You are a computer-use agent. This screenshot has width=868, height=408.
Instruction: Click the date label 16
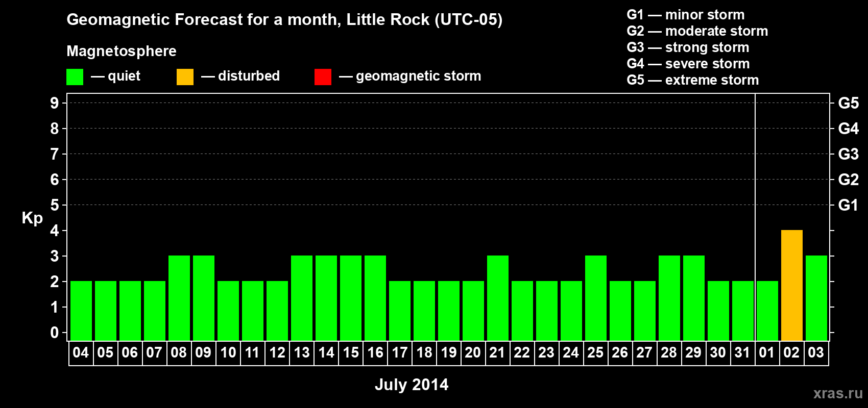click(x=375, y=353)
